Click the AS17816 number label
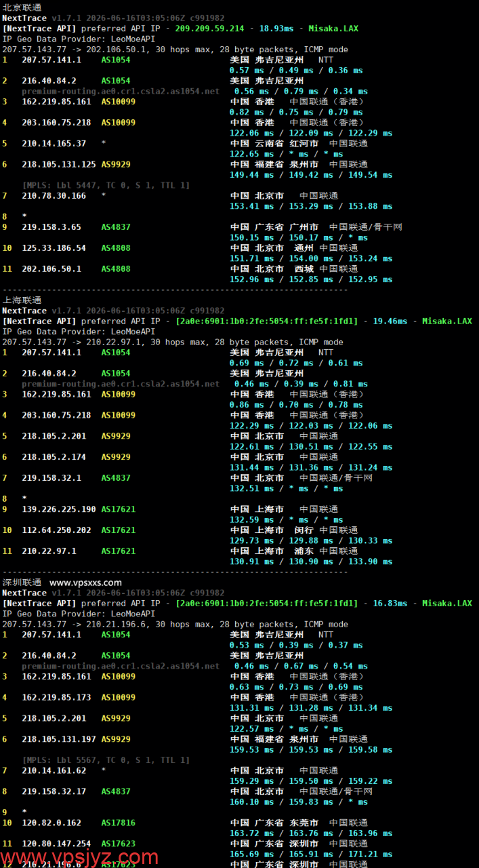 tap(119, 823)
